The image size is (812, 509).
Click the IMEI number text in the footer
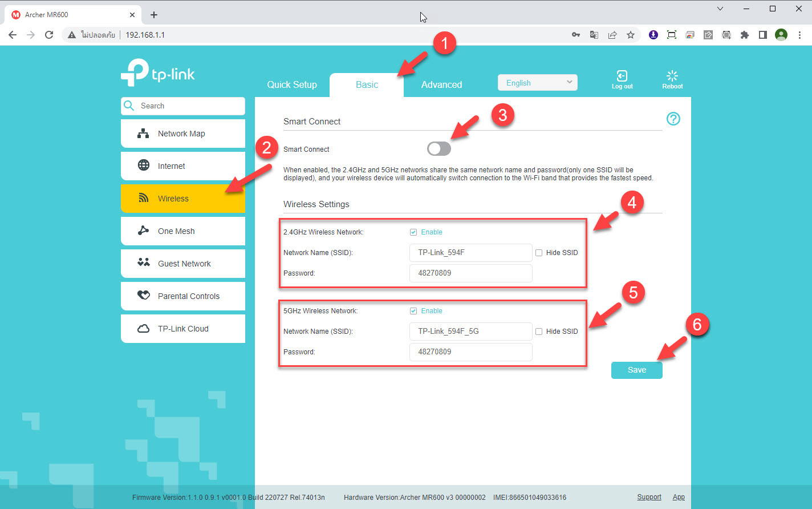click(530, 498)
